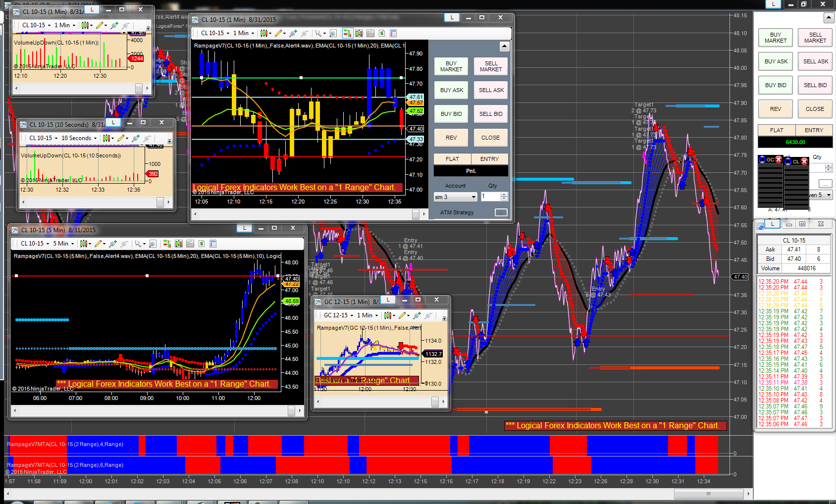The image size is (836, 504).
Task: Open instrument dropdown CL 10-15 in 1 Min chart
Action: (x=215, y=33)
